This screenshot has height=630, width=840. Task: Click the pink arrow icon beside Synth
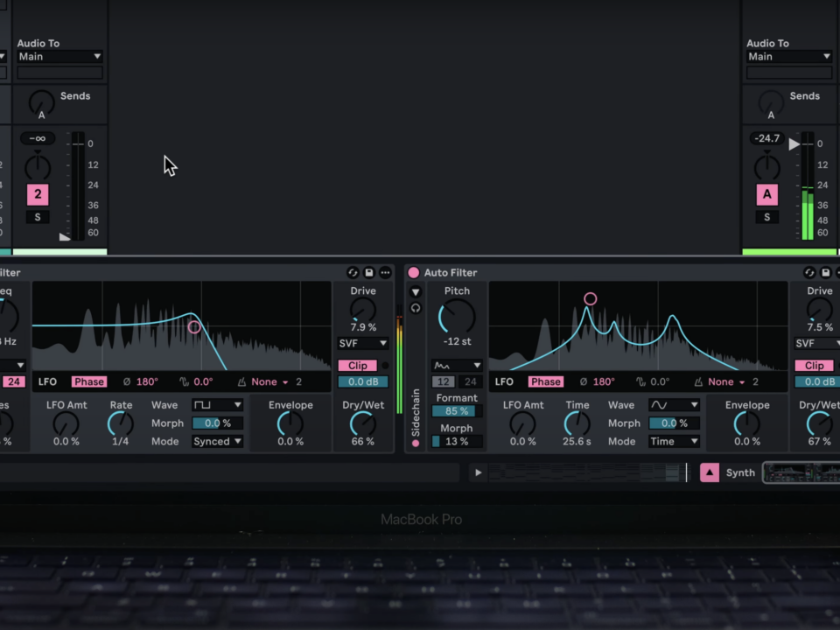710,472
